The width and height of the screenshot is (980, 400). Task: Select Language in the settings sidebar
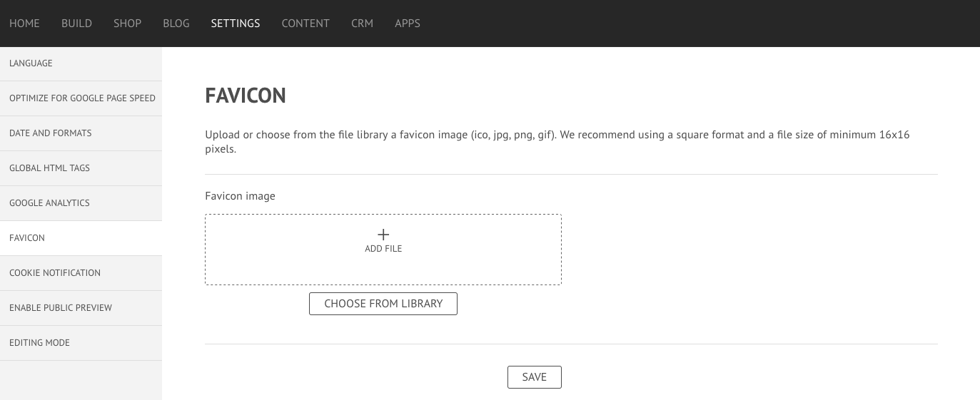coord(81,63)
